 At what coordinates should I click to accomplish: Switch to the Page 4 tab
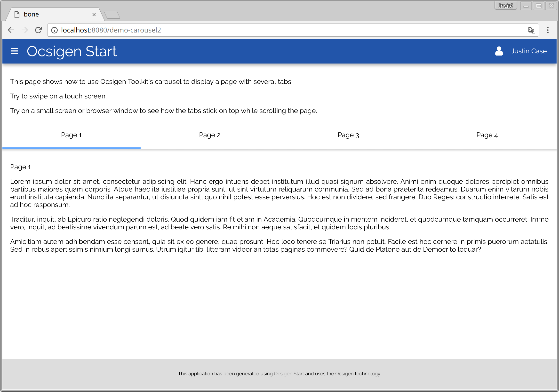coord(487,135)
